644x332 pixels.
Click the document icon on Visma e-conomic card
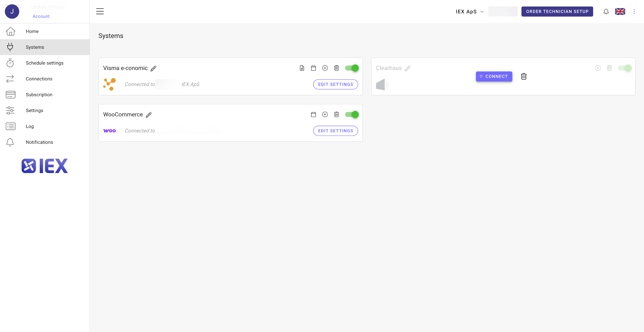pyautogui.click(x=302, y=68)
